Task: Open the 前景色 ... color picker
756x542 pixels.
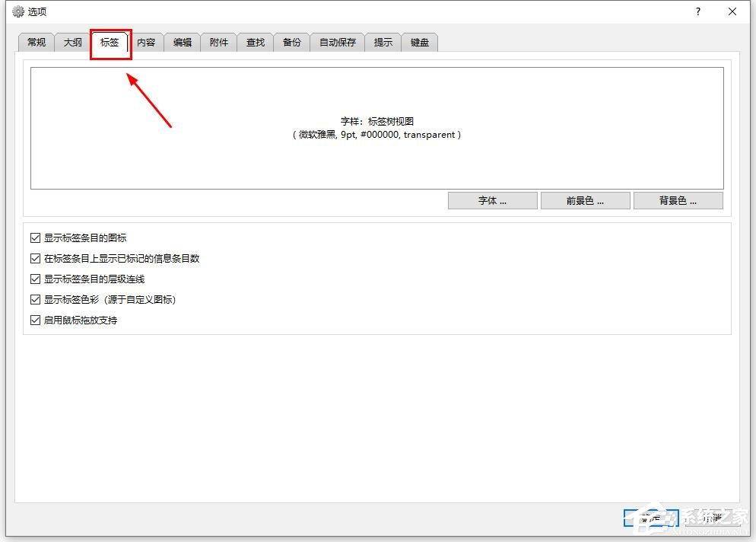Action: [586, 201]
